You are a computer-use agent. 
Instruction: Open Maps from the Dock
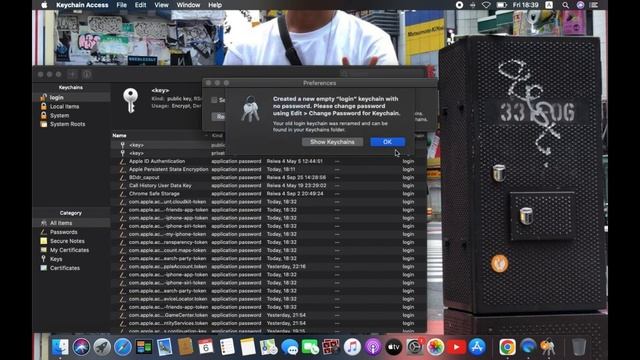(x=269, y=347)
